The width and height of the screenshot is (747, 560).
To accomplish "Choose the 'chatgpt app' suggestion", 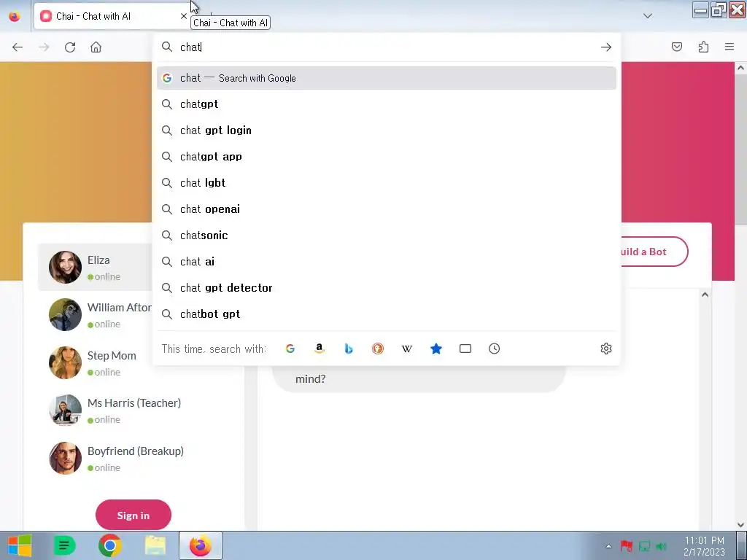I will point(387,157).
